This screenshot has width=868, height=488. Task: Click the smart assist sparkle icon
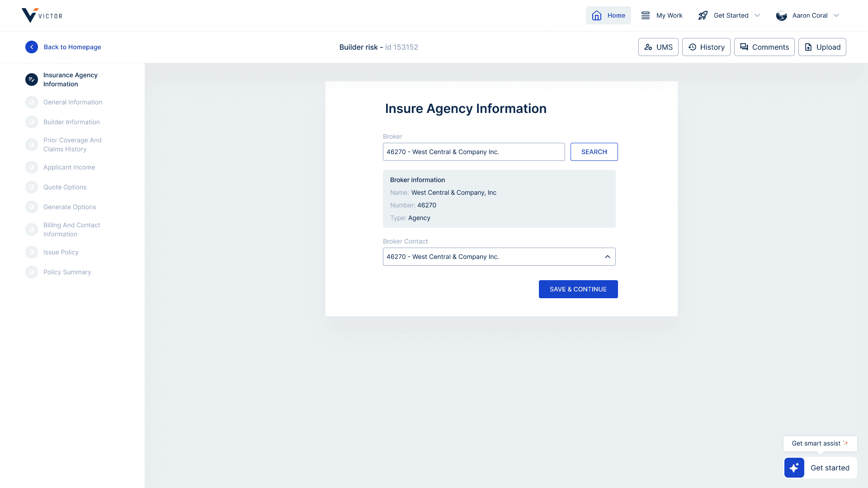pos(794,468)
